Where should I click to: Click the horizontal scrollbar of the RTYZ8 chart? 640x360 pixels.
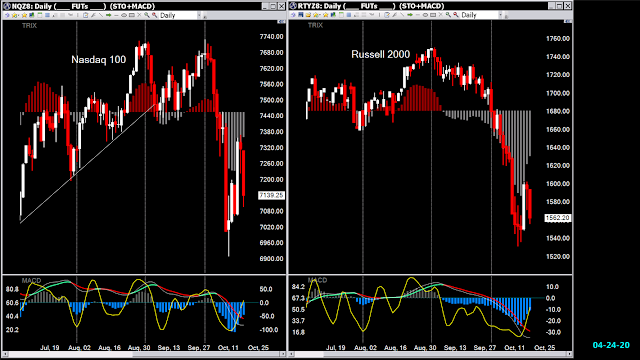(431, 354)
